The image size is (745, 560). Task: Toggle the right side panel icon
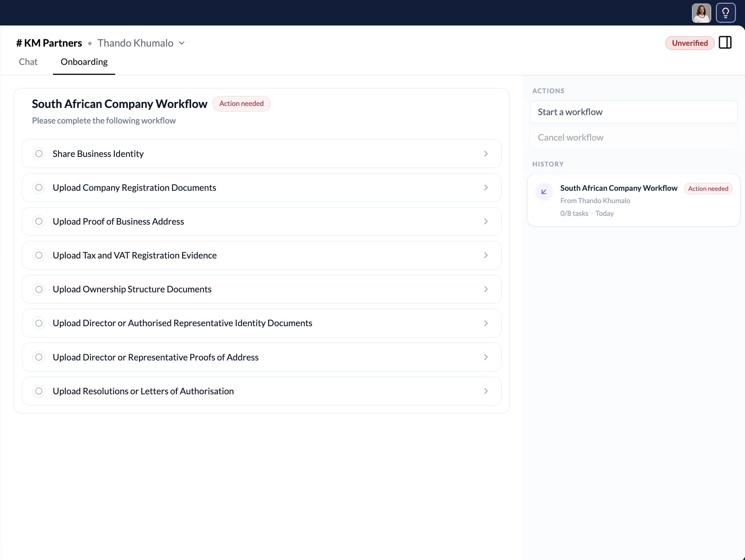tap(725, 43)
